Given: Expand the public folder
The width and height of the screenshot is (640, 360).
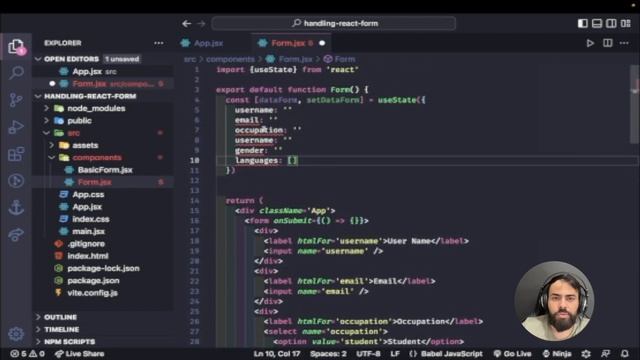Looking at the screenshot, I should pos(79,121).
